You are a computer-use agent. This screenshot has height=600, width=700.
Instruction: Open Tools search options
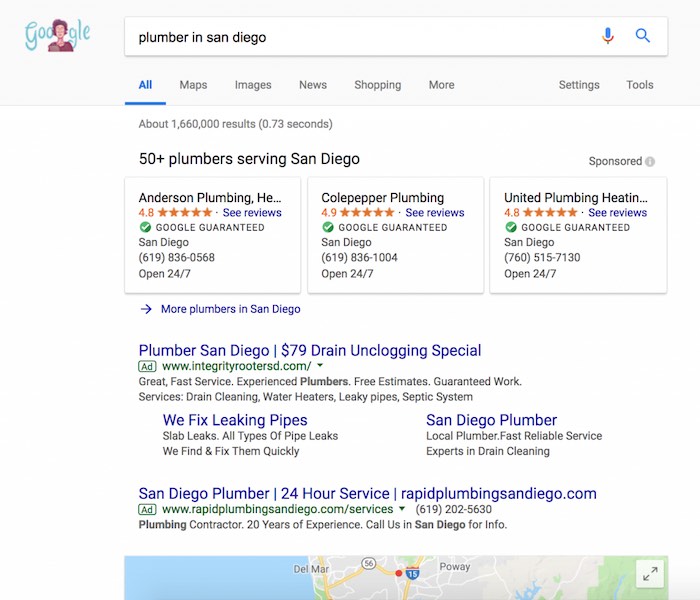tap(640, 85)
